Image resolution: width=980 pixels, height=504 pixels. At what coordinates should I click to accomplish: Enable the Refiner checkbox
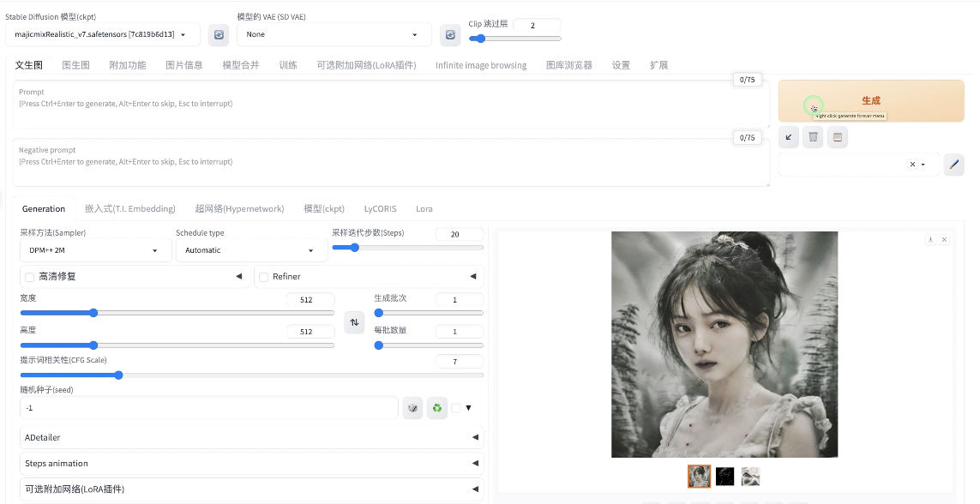click(264, 277)
